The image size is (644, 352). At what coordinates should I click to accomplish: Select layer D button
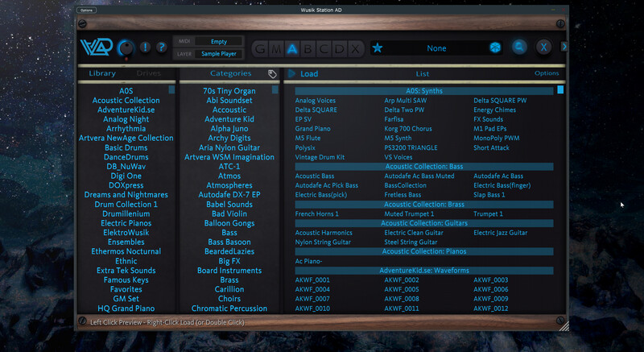tap(340, 49)
